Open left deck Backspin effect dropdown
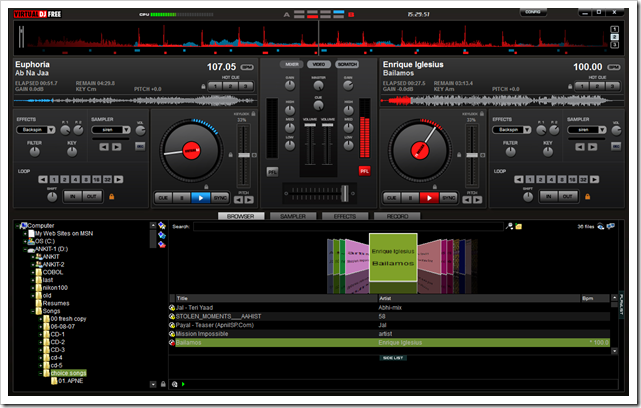The image size is (641, 408). 51,130
